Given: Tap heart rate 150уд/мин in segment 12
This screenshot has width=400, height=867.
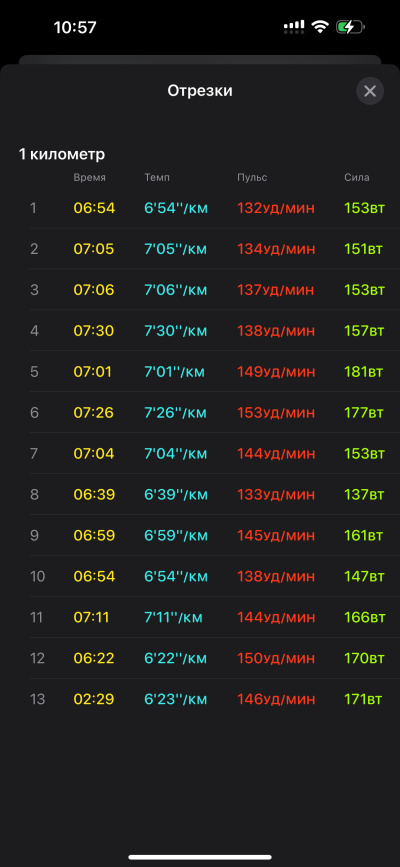Looking at the screenshot, I should click(276, 658).
